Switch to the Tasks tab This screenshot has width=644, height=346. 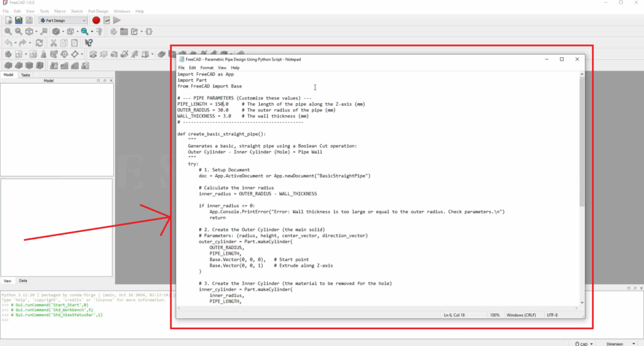[x=25, y=75]
